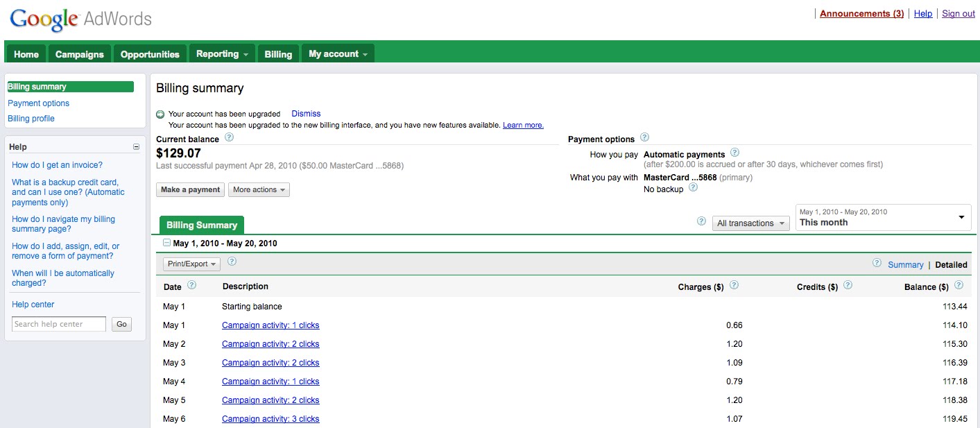Open When will I be charged help
This screenshot has height=428, width=980.
point(63,278)
